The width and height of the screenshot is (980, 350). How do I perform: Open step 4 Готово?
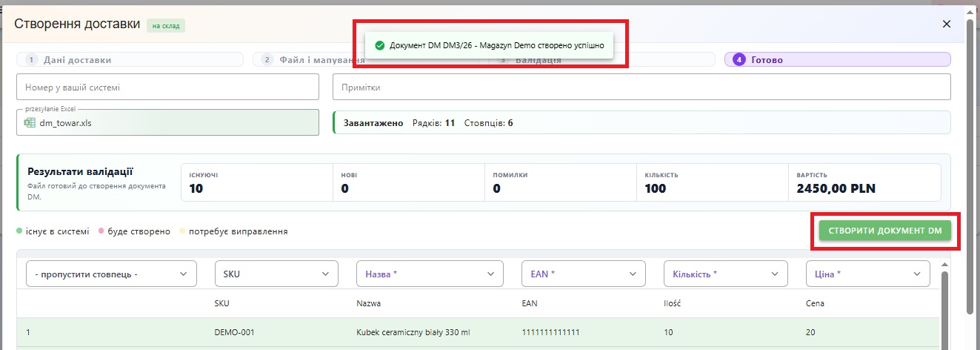(x=838, y=60)
